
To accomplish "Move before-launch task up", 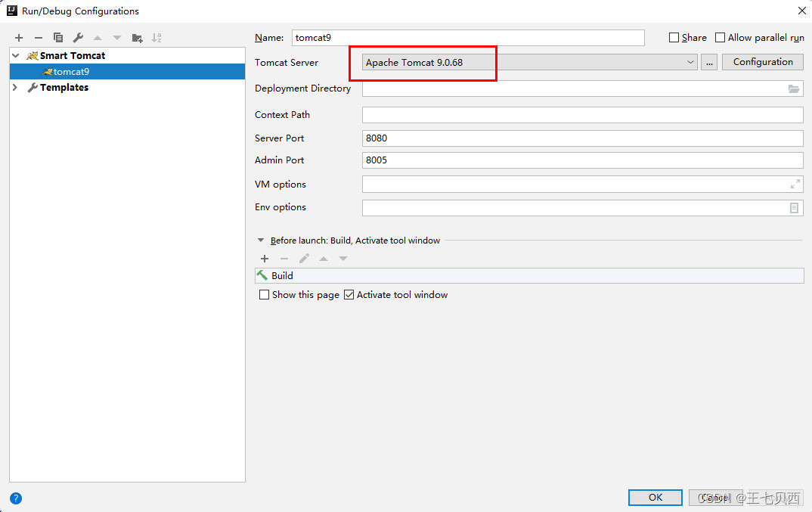I will 324,259.
